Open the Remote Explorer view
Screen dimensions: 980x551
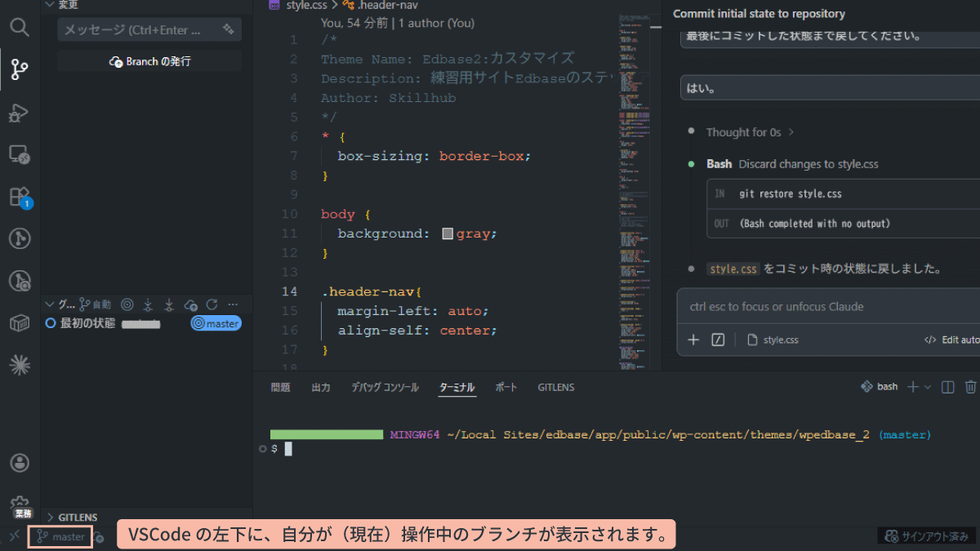(20, 154)
